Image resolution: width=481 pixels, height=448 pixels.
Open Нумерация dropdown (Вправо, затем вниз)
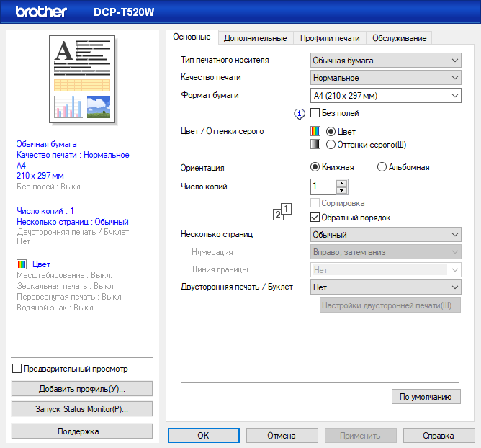point(386,252)
